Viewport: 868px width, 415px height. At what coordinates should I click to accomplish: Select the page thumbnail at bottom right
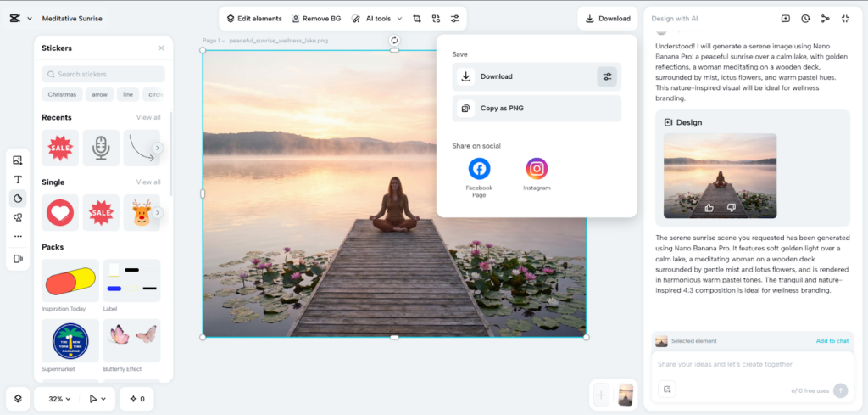626,395
